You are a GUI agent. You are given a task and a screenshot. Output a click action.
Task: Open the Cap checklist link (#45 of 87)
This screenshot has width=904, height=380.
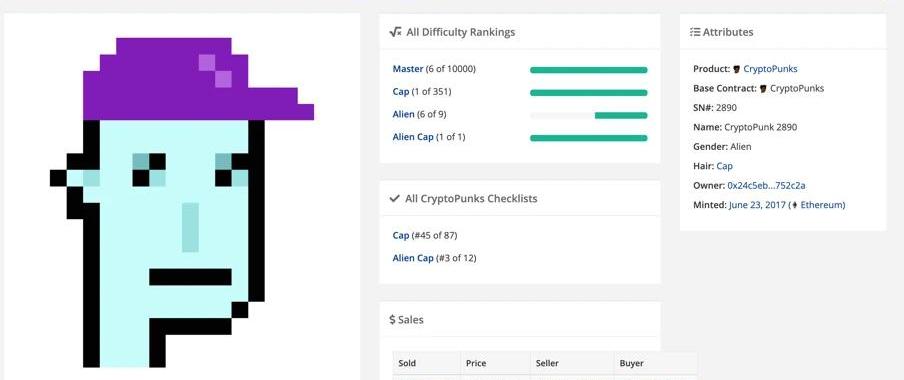click(x=401, y=235)
